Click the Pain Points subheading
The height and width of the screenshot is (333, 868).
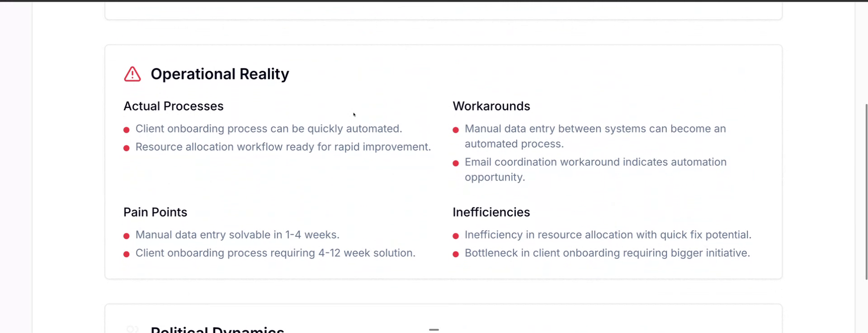[x=155, y=212]
